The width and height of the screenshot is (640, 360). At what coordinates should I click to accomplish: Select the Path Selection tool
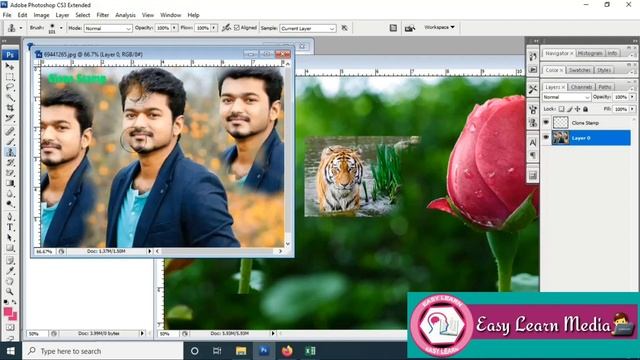[10, 238]
